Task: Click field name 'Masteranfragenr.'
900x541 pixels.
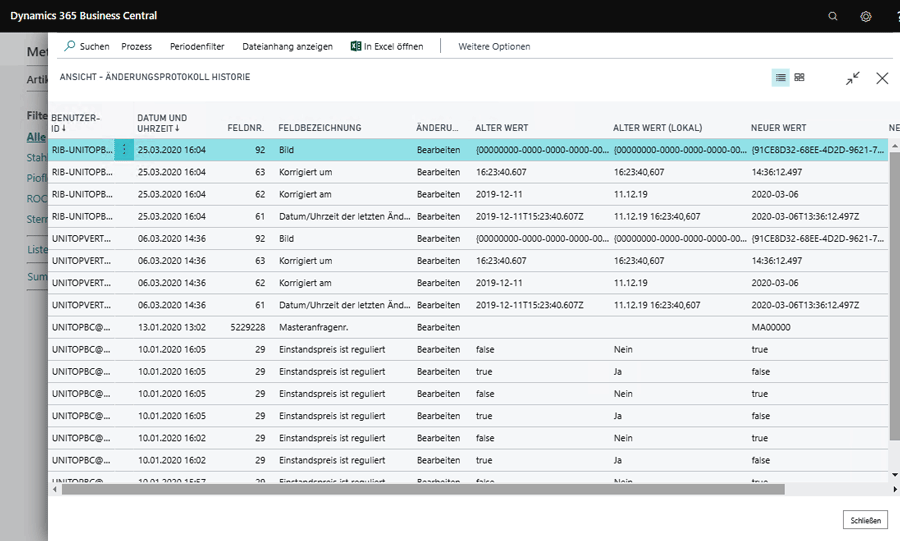Action: coord(313,327)
